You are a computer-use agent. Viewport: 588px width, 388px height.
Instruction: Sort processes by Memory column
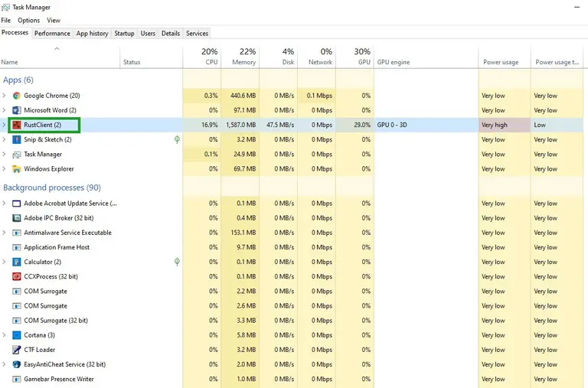240,57
